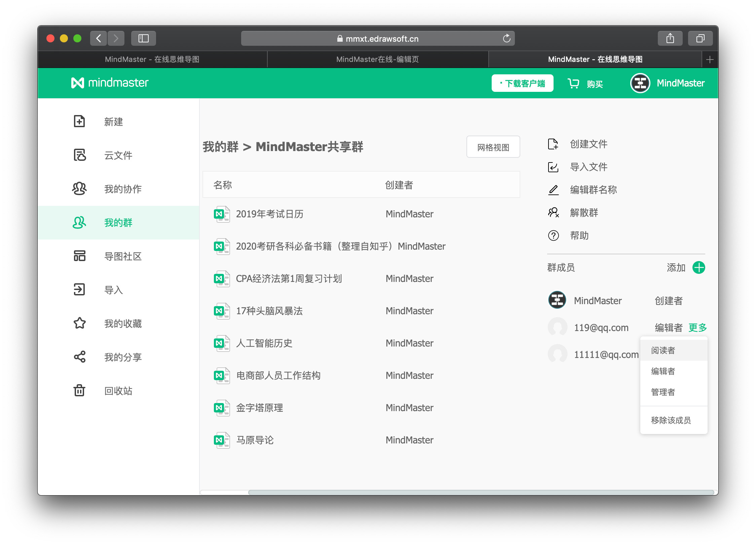Click file icon of 2019年考试日历
Image resolution: width=756 pixels, height=545 pixels.
tap(222, 214)
